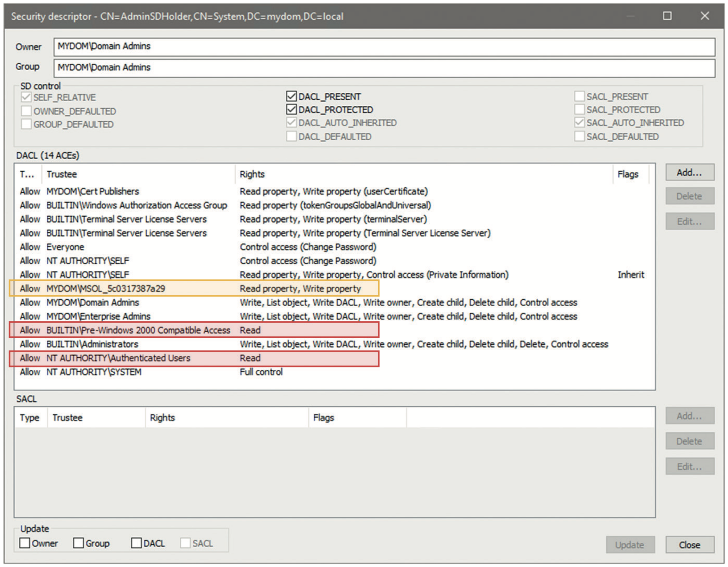This screenshot has height=567, width=728.
Task: Toggle the OWNER_DEFAULTED checkbox
Action: point(26,111)
